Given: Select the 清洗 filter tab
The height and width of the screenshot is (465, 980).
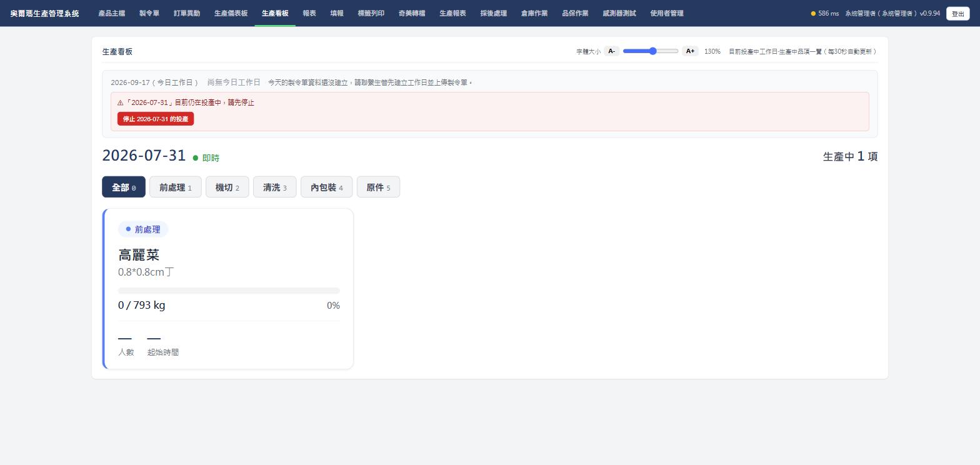Looking at the screenshot, I should [x=274, y=187].
